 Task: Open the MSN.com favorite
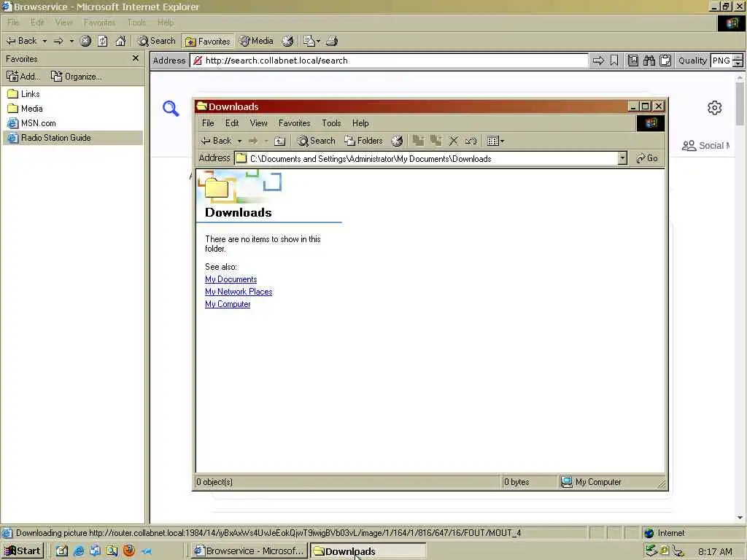pos(32,123)
